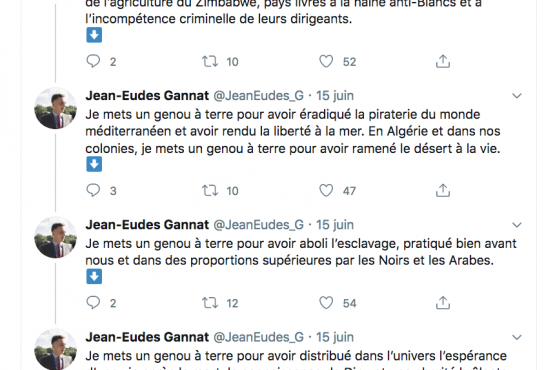The width and height of the screenshot is (555, 370).
Task: Reply to the Zimbabwe tweet at top
Action: pos(93,61)
